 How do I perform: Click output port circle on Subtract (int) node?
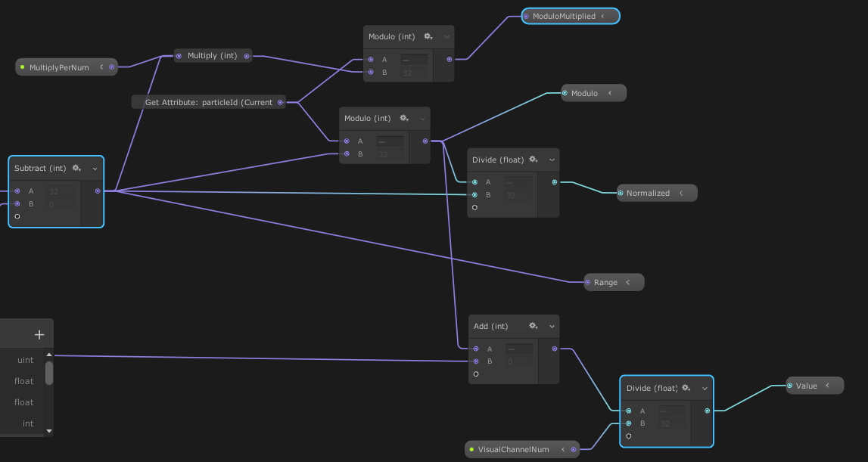click(x=97, y=191)
